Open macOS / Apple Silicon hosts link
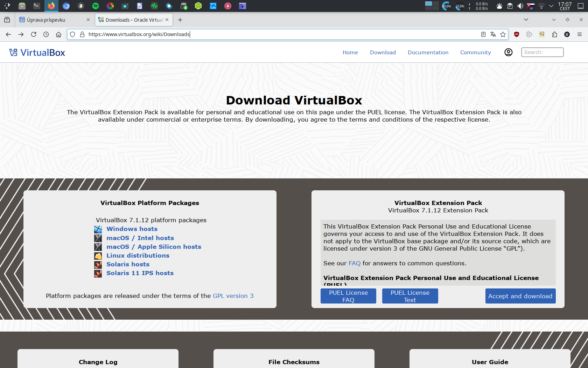The image size is (588, 368). (x=154, y=247)
